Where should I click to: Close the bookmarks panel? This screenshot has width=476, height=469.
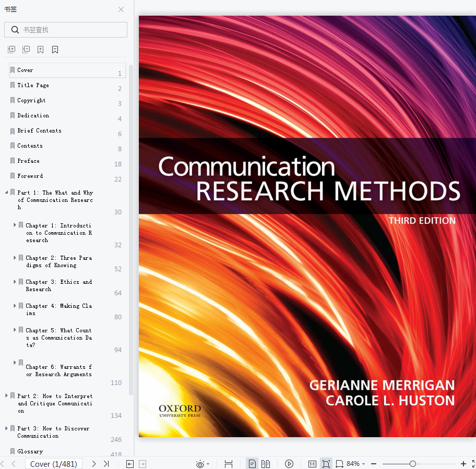pyautogui.click(x=121, y=9)
